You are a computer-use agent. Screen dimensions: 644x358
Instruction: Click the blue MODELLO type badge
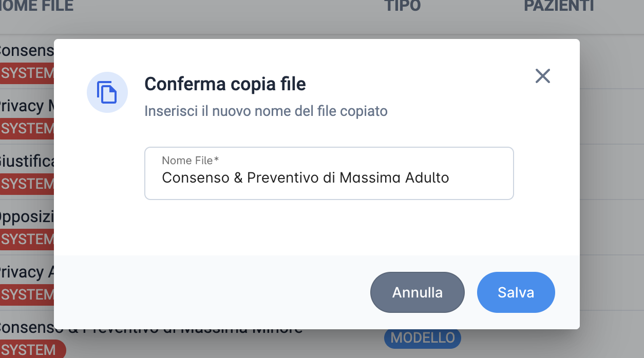click(423, 337)
